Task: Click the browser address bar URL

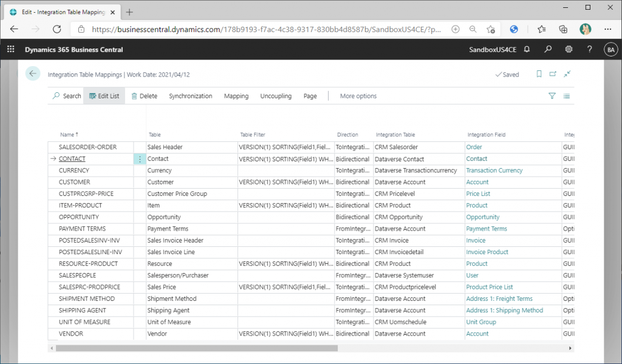Action: [x=266, y=29]
